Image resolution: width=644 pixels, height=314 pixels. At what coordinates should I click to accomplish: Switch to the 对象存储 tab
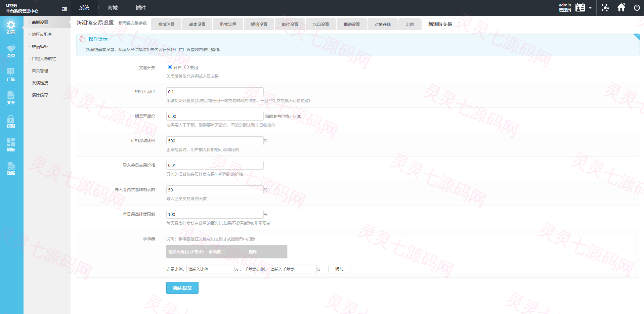tap(383, 24)
